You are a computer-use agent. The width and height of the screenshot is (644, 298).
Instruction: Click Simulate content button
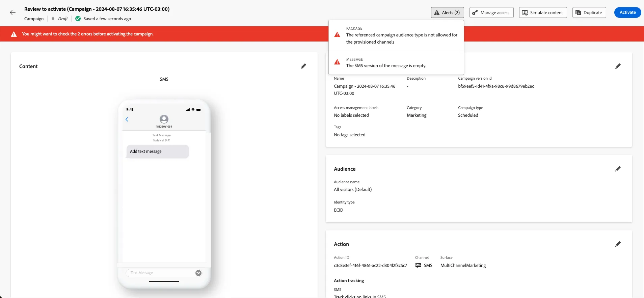543,12
